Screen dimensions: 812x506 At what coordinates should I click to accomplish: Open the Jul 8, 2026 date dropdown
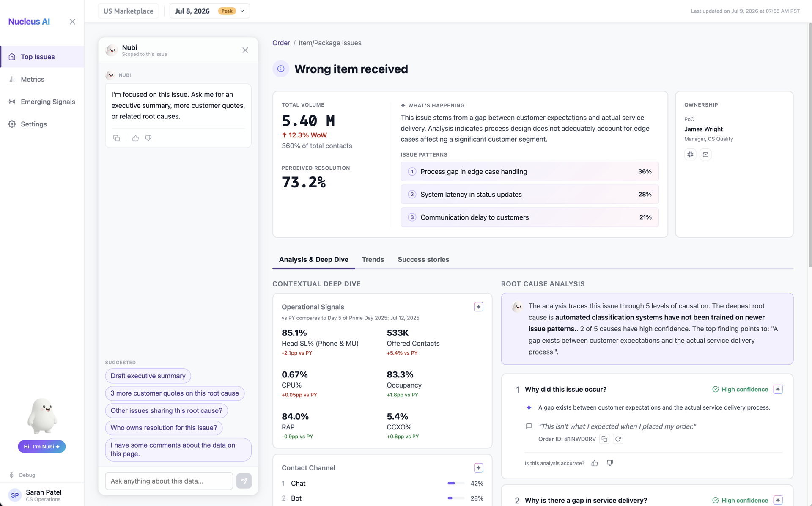(x=209, y=11)
